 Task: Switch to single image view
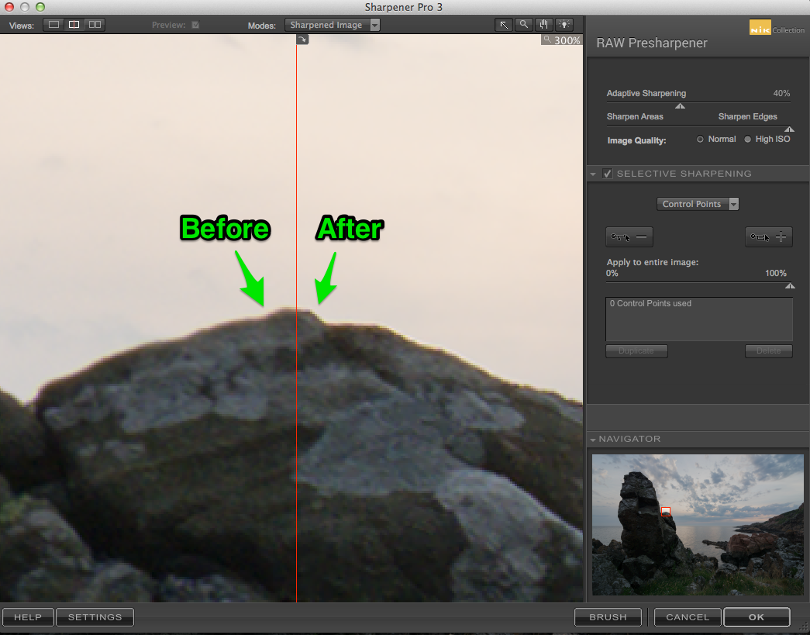[x=54, y=25]
